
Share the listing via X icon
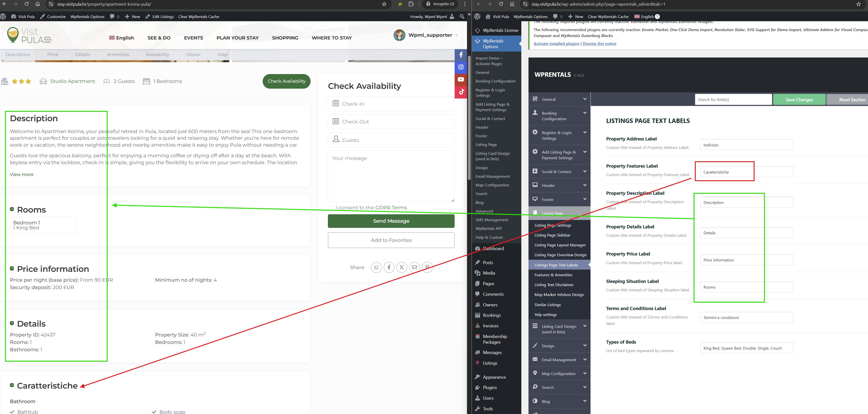tap(402, 267)
